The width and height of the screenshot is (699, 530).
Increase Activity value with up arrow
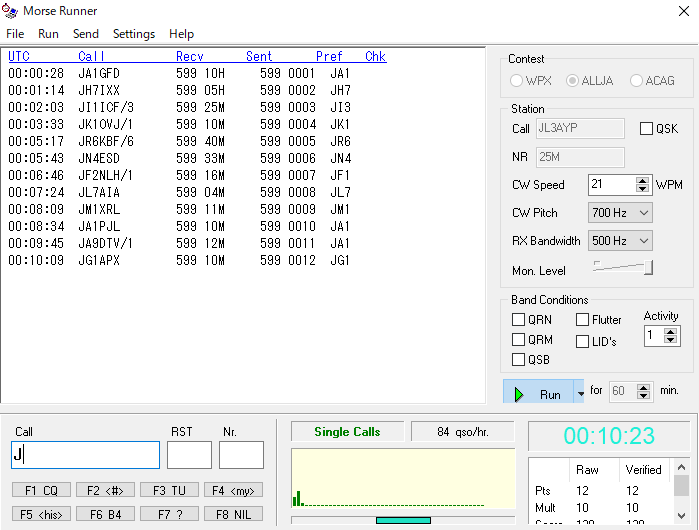[x=670, y=332]
